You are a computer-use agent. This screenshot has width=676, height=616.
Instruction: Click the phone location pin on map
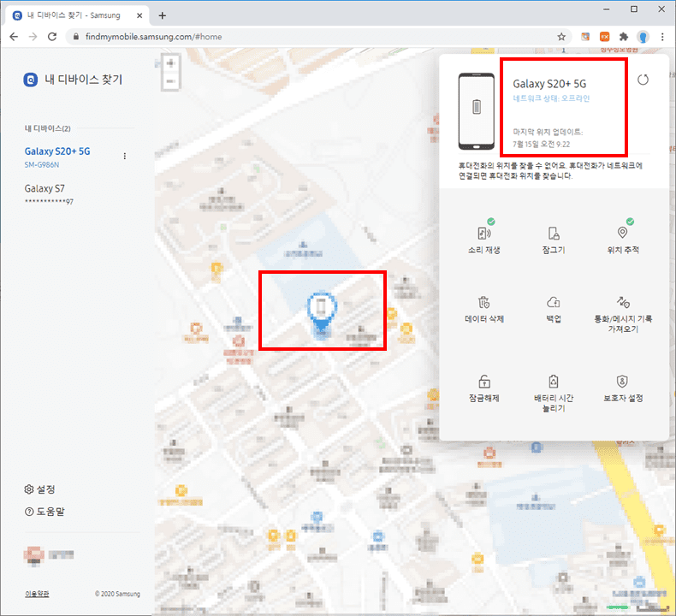click(322, 314)
